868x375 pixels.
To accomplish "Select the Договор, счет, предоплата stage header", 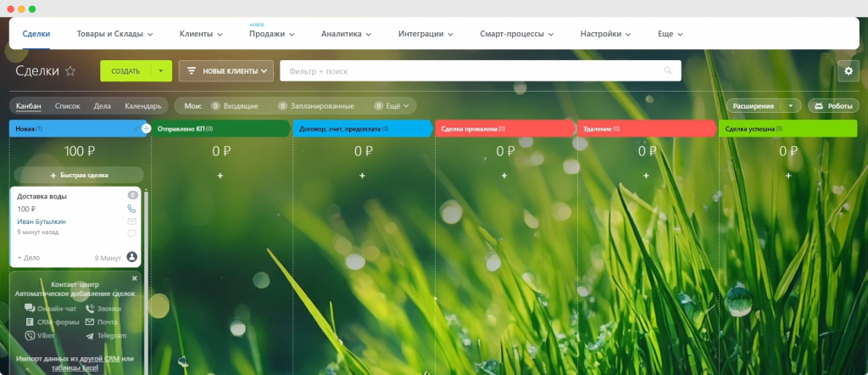I will 363,128.
